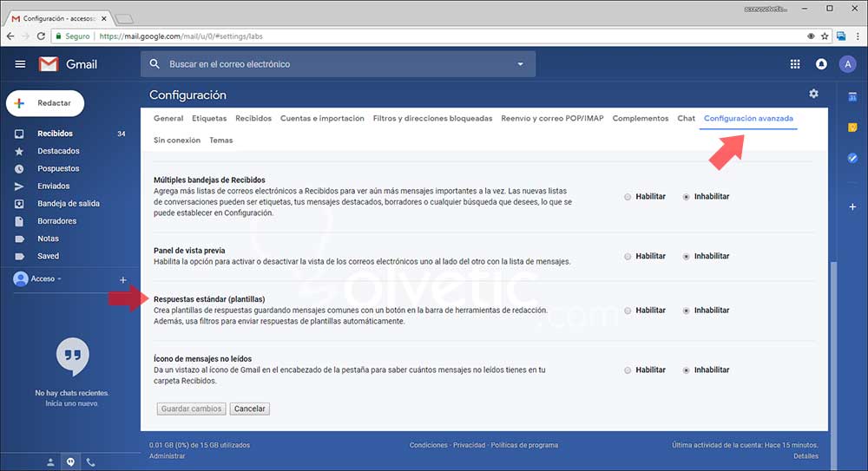Open the Sin conexión tab
Screen dimensions: 868x471
coord(177,140)
